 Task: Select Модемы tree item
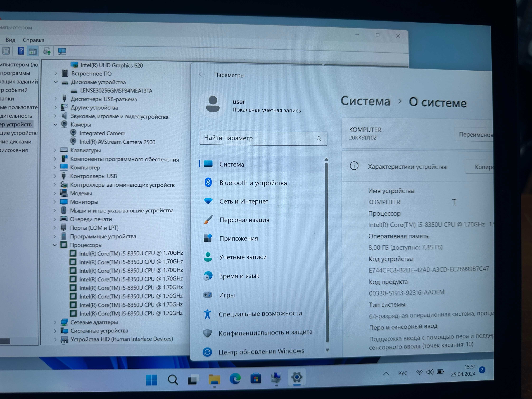click(81, 193)
